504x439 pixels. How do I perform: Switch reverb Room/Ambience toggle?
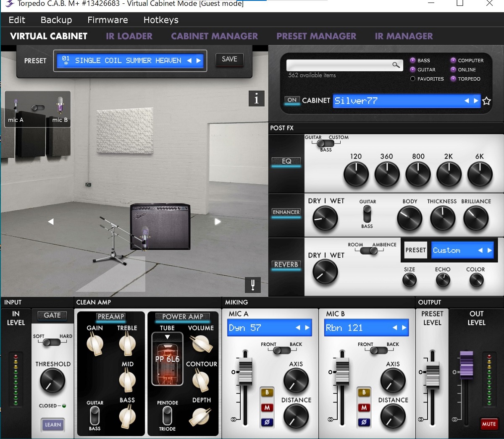369,251
